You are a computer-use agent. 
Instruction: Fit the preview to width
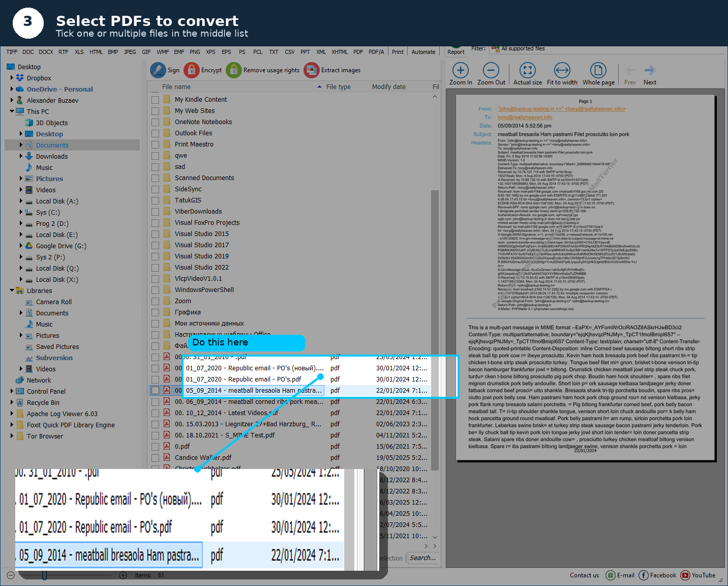click(x=562, y=73)
